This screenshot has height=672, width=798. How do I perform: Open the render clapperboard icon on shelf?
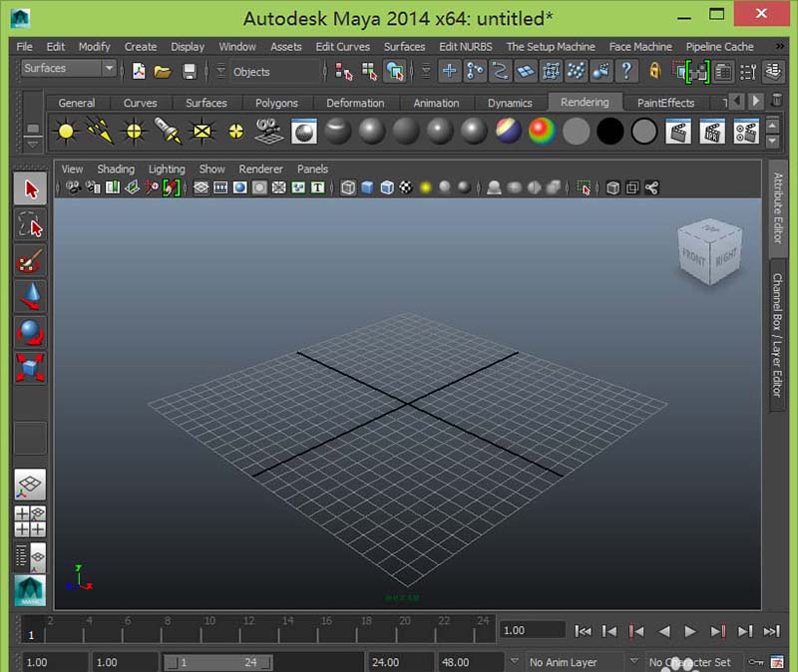coord(678,132)
